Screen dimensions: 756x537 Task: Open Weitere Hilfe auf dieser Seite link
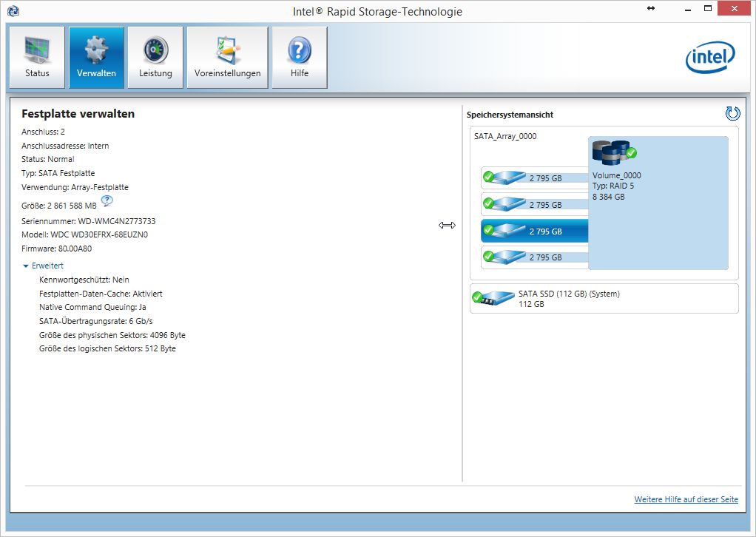[686, 499]
